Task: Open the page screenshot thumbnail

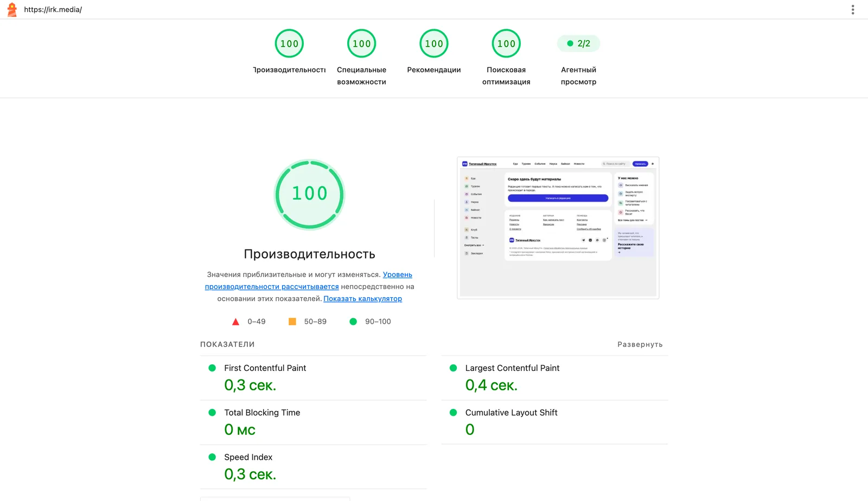Action: pos(558,228)
